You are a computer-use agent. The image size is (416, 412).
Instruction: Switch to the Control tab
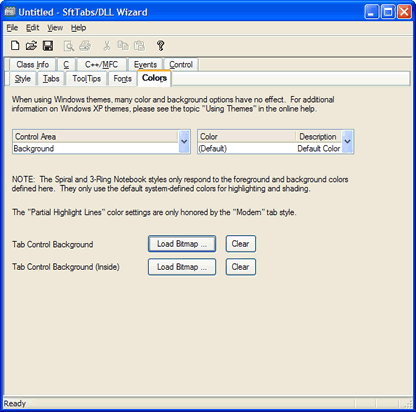coord(181,64)
